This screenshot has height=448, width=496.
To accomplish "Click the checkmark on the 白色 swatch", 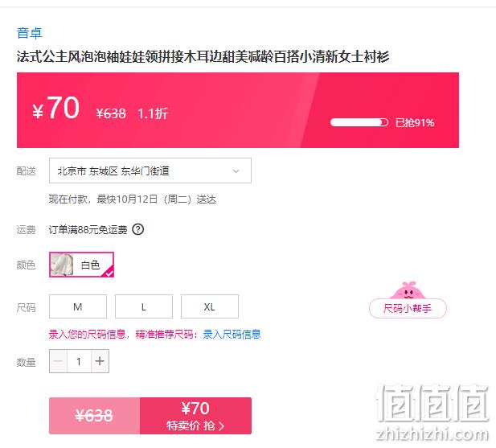I will [x=109, y=273].
